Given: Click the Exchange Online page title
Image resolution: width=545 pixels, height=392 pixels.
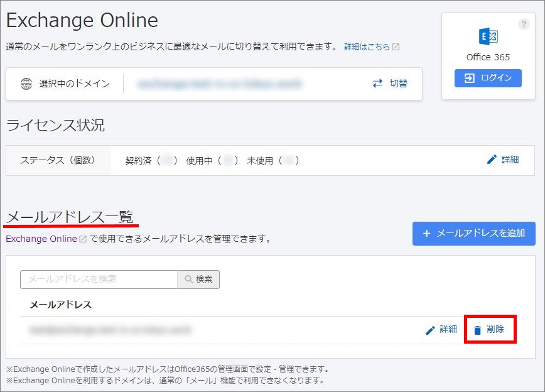Looking at the screenshot, I should click(x=82, y=20).
